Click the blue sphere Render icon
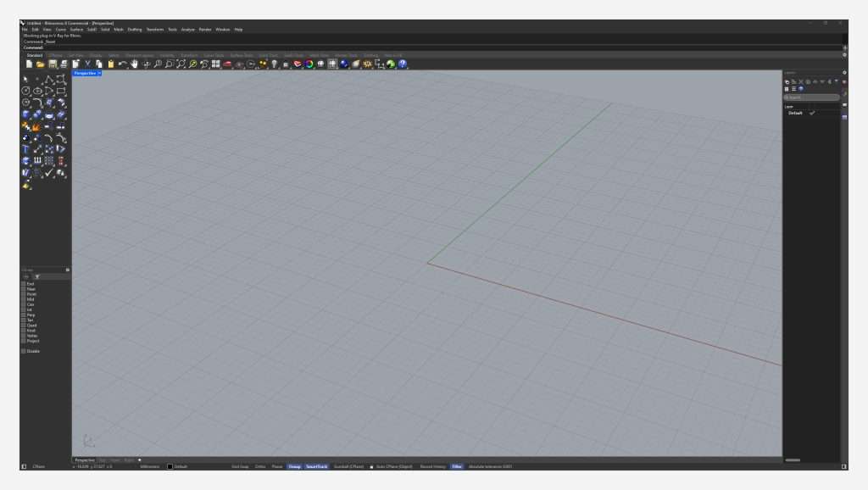 click(x=344, y=64)
